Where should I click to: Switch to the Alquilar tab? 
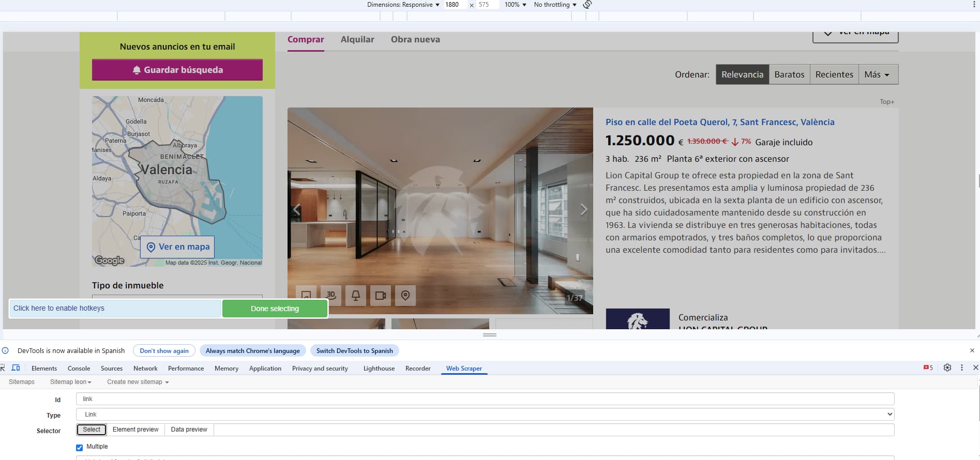[x=357, y=39]
